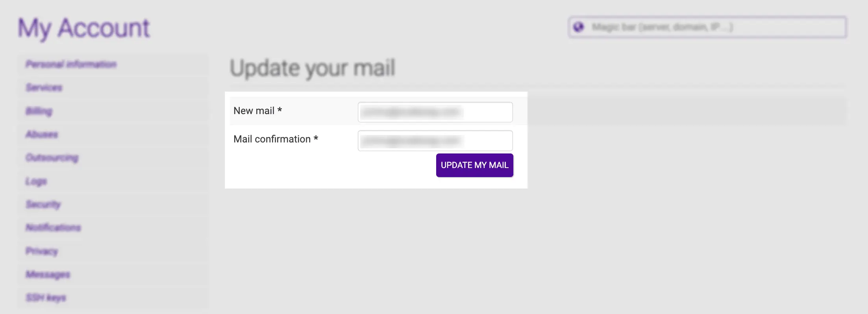
Task: View Logs from sidebar menu
Action: pos(36,181)
